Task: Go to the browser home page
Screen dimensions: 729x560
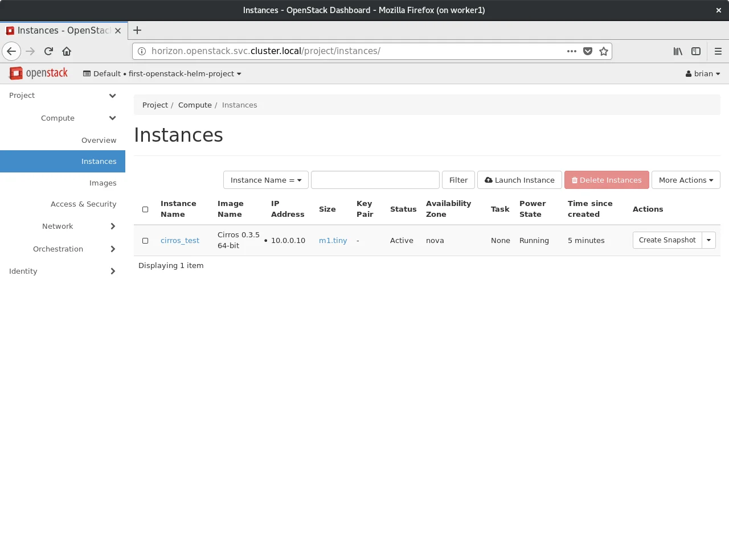Action: pyautogui.click(x=67, y=51)
